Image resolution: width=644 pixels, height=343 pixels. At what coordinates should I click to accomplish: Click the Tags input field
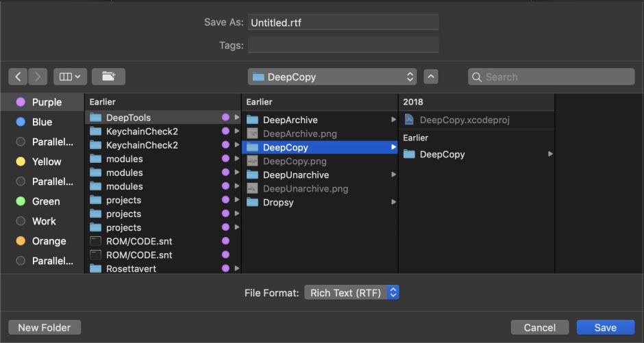coord(343,45)
